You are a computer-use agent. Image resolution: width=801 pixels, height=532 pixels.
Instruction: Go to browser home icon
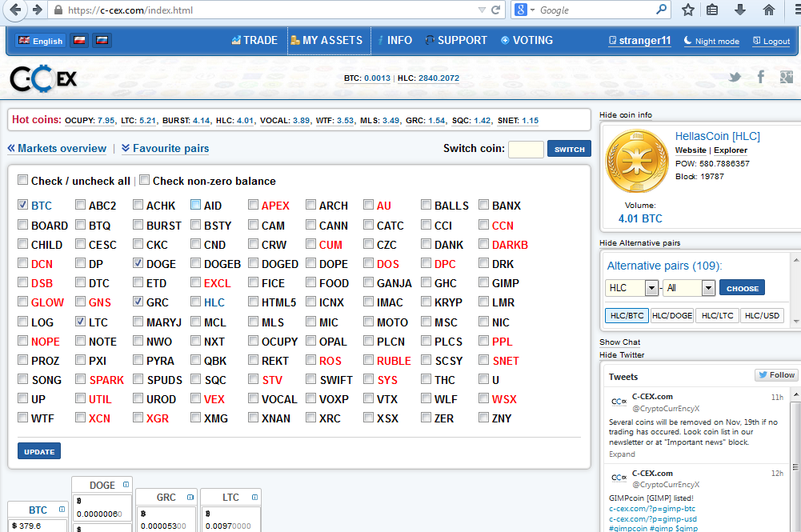768,10
